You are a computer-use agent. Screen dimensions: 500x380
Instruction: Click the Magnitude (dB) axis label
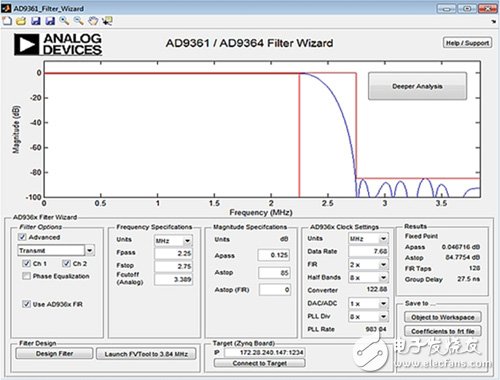[x=16, y=130]
